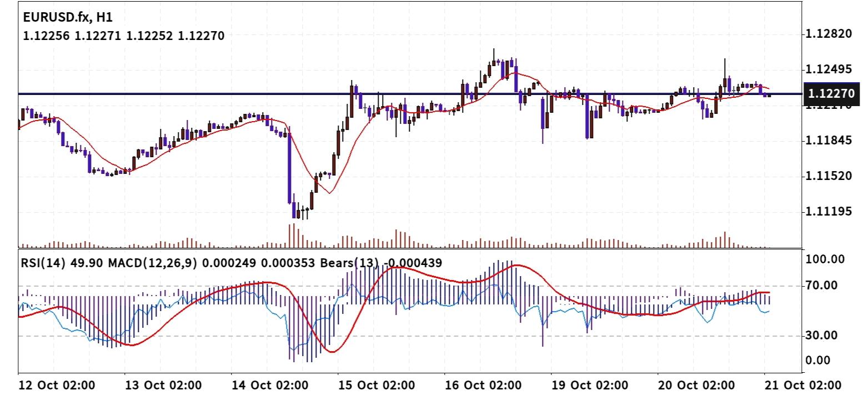
Task: Click the 19 Oct 02:00 time label
Action: coord(589,386)
